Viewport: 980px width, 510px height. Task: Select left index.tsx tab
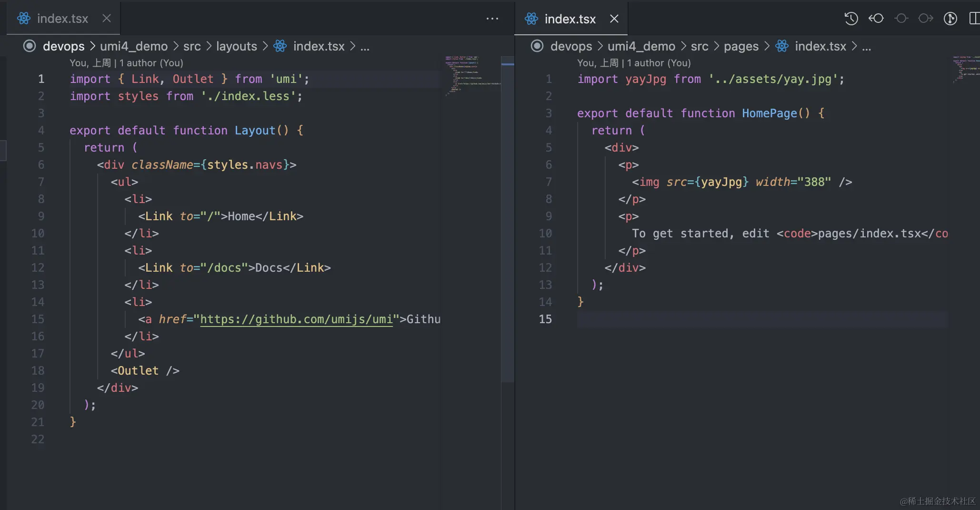click(63, 19)
